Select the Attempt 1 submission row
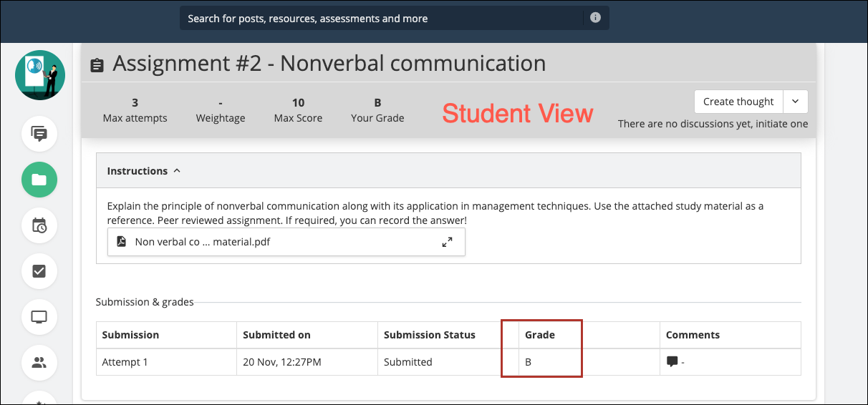The image size is (868, 405). click(x=125, y=362)
